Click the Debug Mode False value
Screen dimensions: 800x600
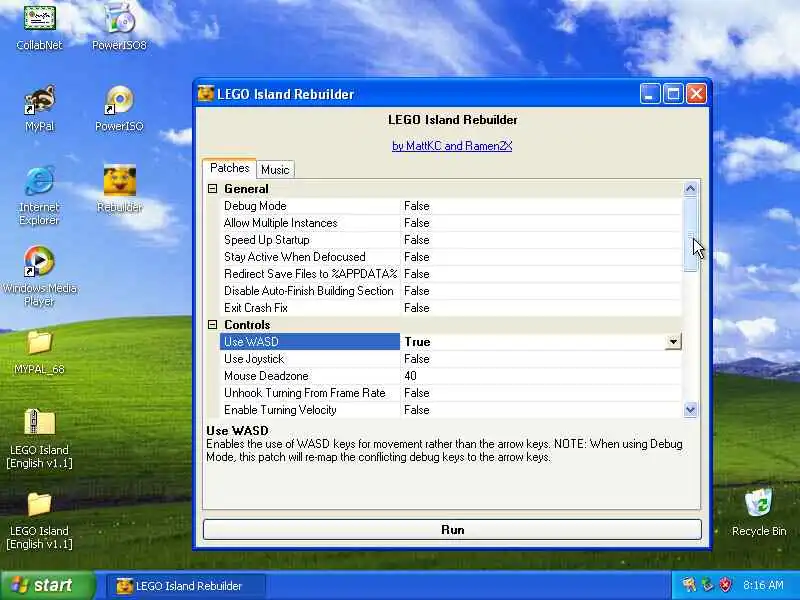tap(541, 206)
